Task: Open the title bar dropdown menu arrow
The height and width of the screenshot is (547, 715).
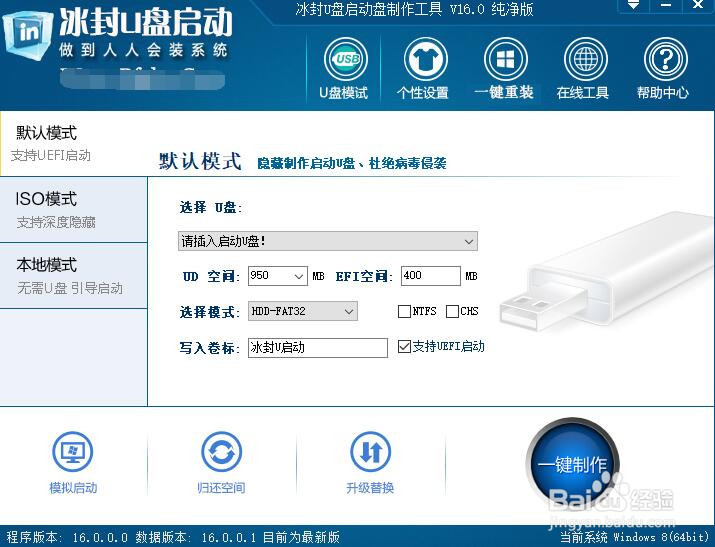Action: click(x=633, y=5)
